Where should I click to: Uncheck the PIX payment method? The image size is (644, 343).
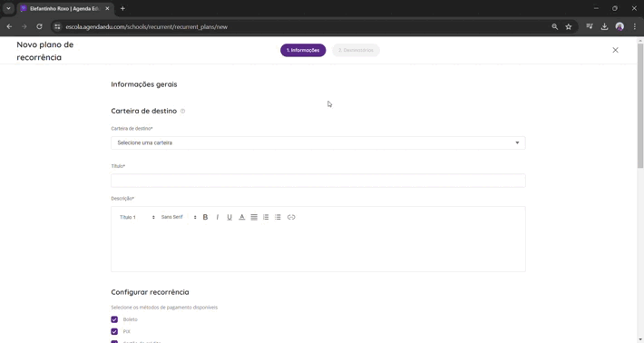pyautogui.click(x=114, y=331)
